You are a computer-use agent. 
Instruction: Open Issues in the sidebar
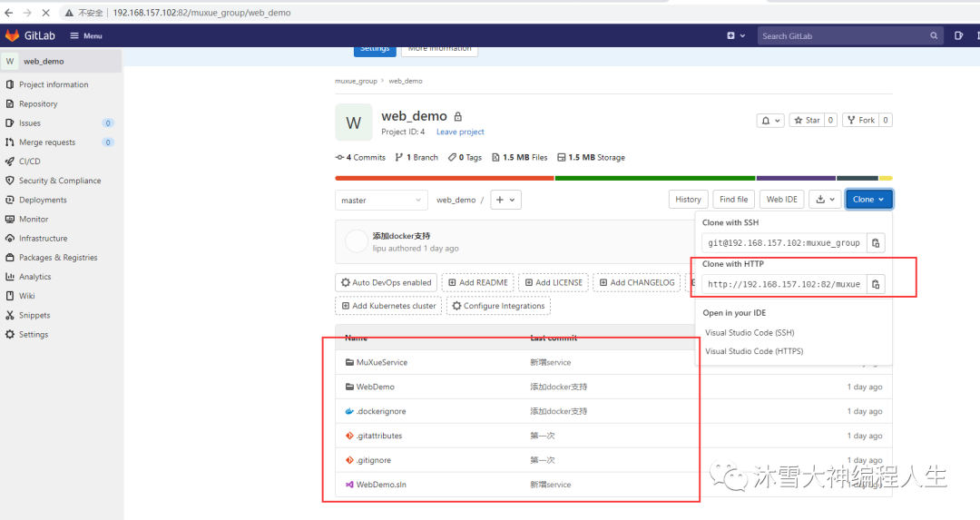[x=30, y=123]
